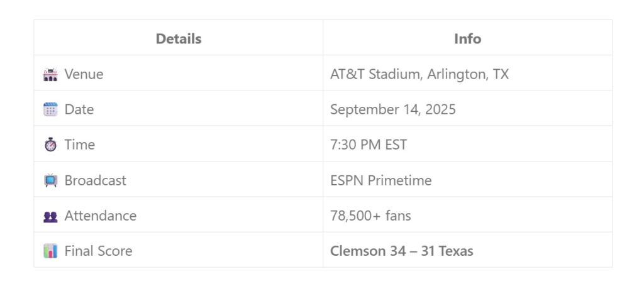Click the Venue label text

tap(84, 74)
